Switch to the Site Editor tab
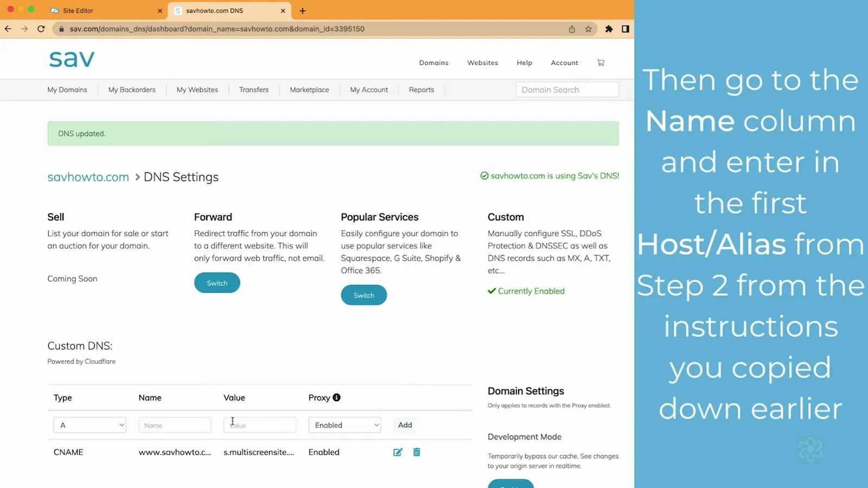The image size is (868, 488). [x=106, y=10]
